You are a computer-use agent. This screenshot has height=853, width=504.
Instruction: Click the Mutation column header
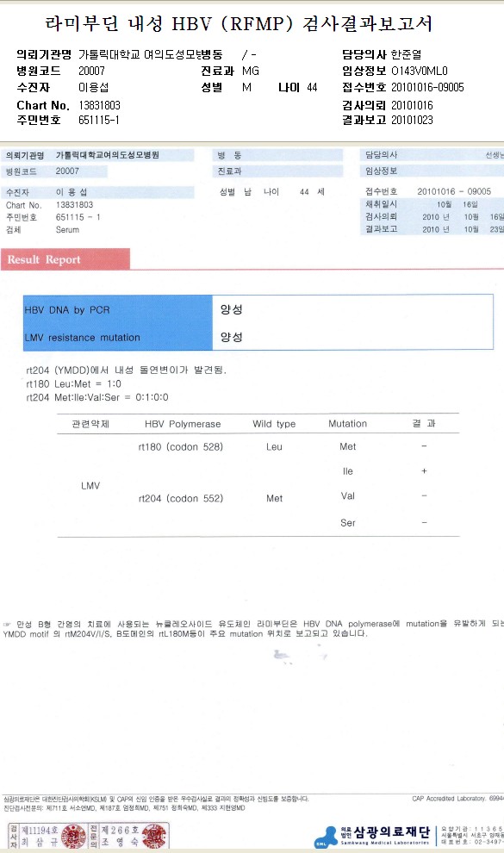(347, 424)
